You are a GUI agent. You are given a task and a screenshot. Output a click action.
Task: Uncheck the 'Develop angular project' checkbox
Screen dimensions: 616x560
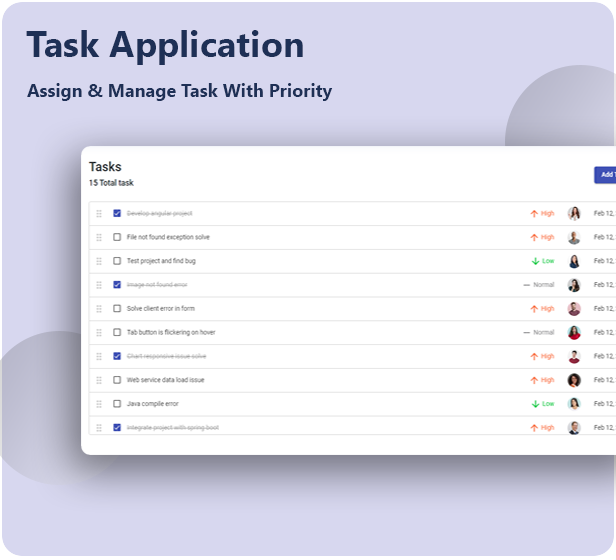pos(117,213)
